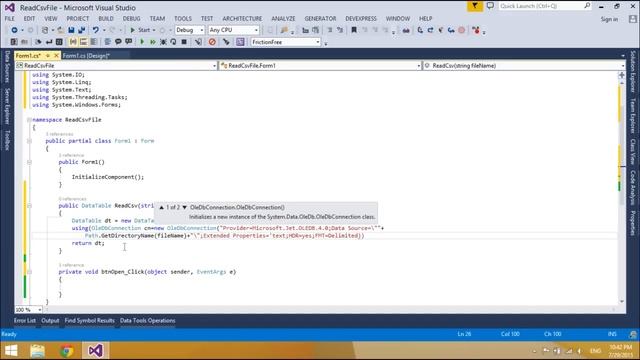Open the DEVEXPRESS menu

tap(361, 19)
